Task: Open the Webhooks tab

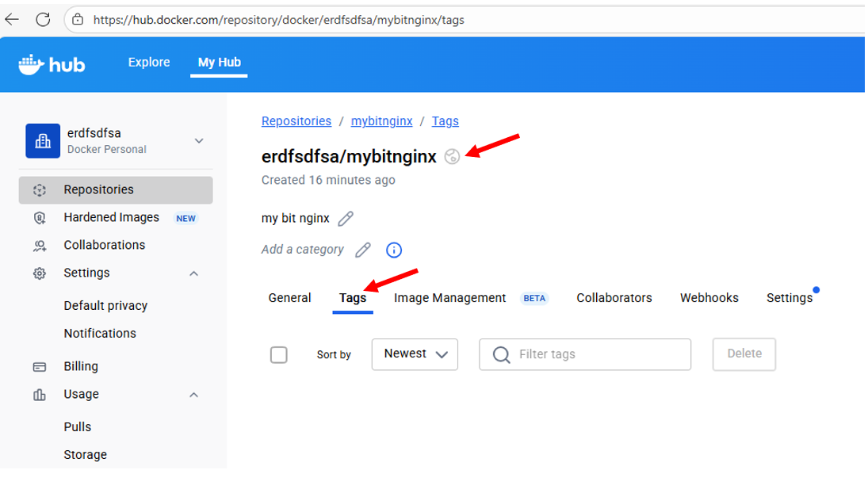Action: coord(709,298)
